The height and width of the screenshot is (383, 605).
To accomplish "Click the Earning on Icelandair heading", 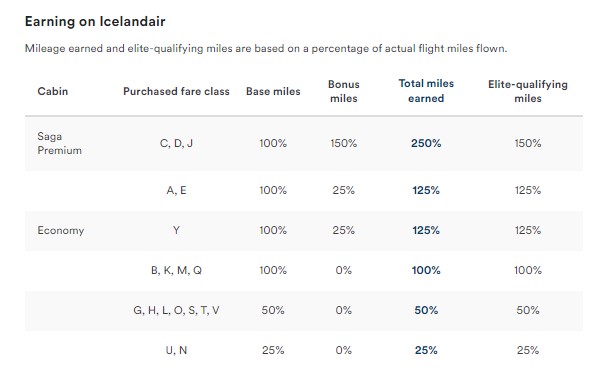I will (95, 21).
